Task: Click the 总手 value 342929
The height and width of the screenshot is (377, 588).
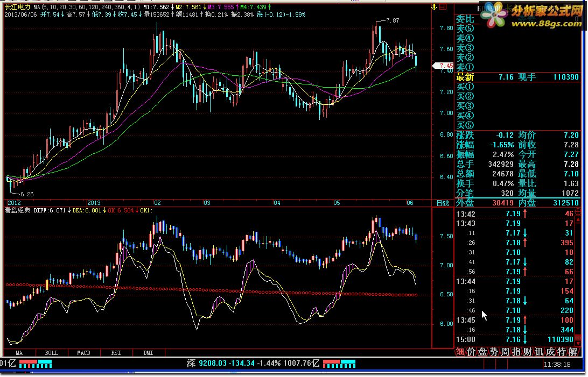Action: click(x=501, y=165)
